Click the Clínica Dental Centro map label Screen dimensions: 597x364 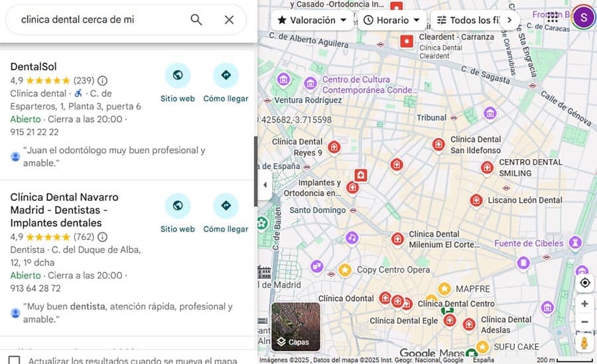tap(456, 304)
